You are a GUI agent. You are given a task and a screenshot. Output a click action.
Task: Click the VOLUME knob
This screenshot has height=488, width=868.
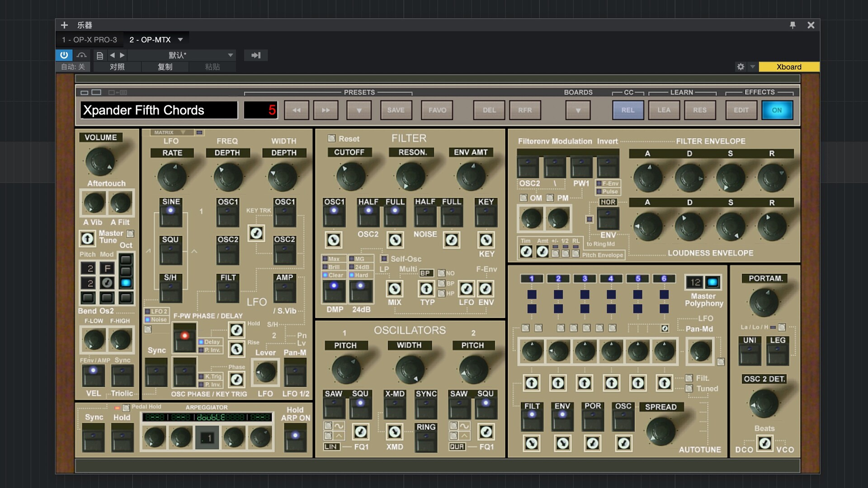coord(100,161)
